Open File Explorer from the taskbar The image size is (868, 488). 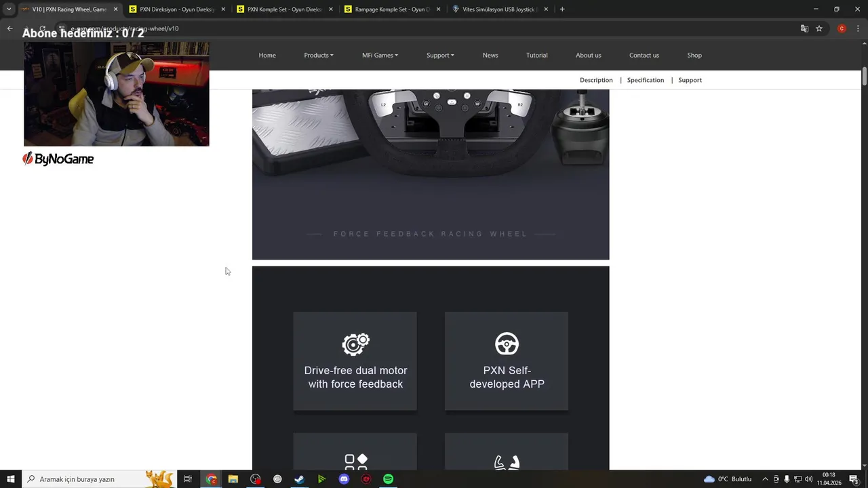coord(233,479)
